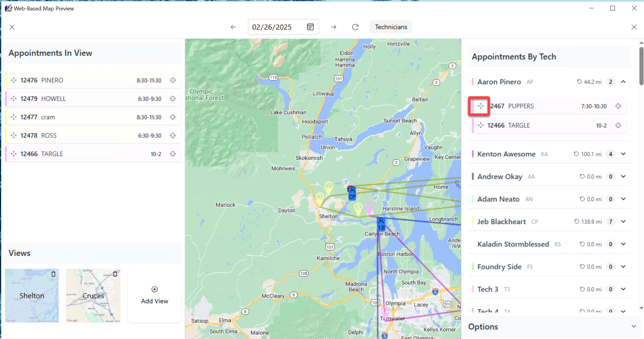Delete the Shelton saved view
Screen dimensions: 644x339
point(53,274)
